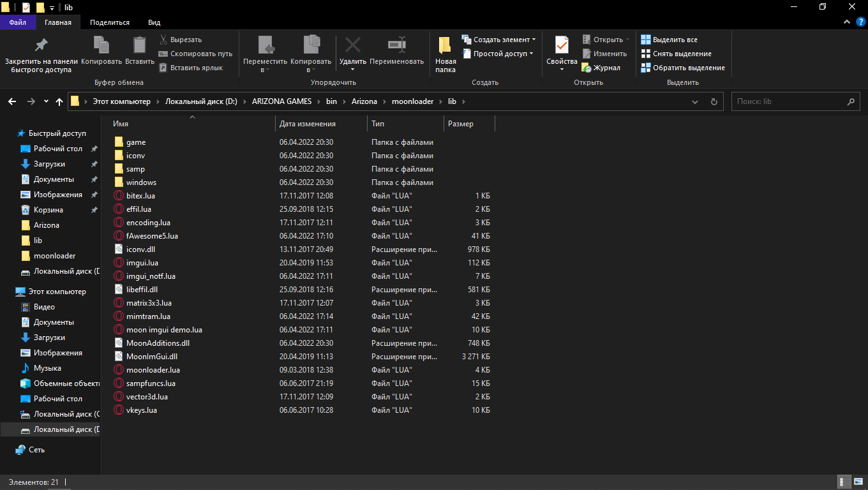The width and height of the screenshot is (868, 490).
Task: Open the Файл menu
Action: 18,22
